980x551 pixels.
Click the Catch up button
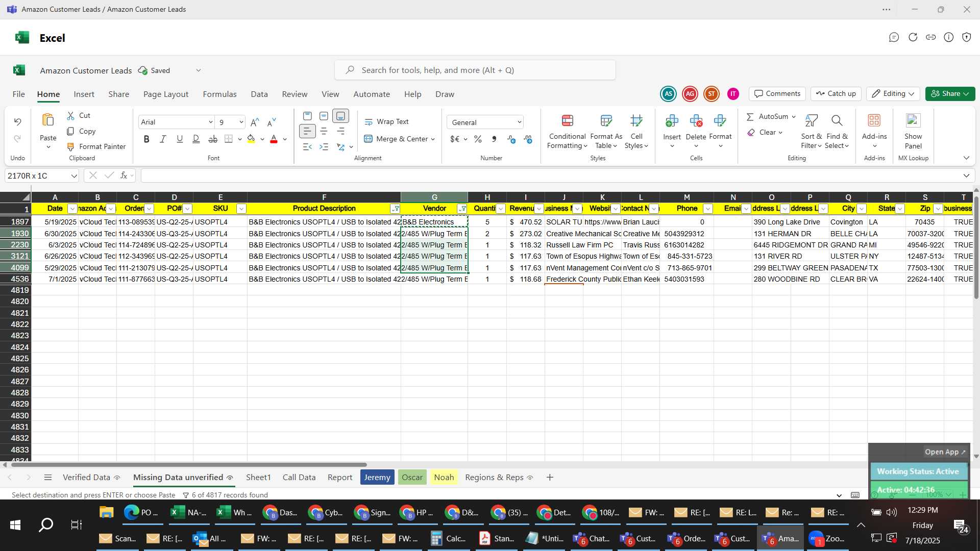click(x=836, y=94)
